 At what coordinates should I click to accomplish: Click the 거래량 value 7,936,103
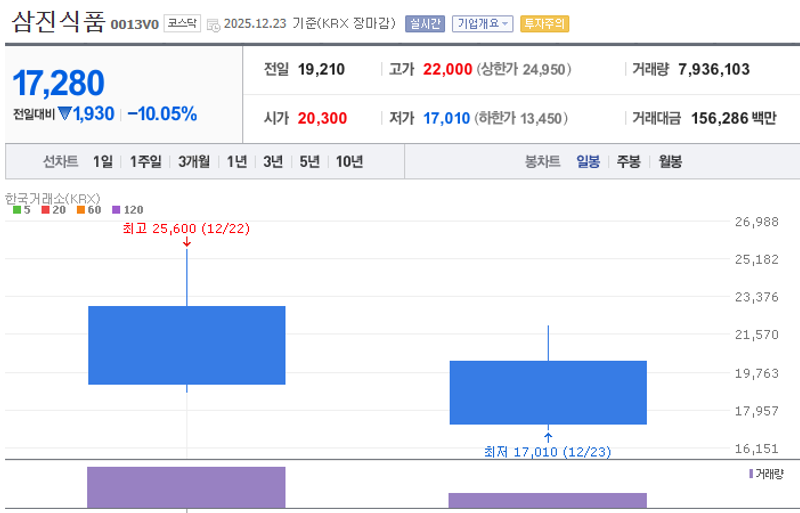point(714,69)
